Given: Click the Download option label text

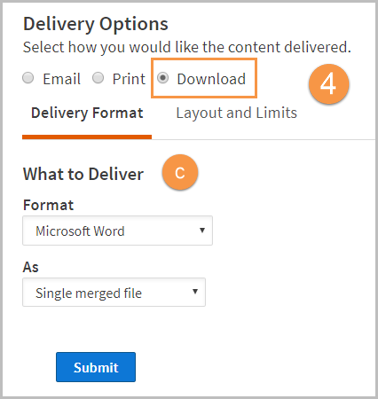Looking at the screenshot, I should [x=211, y=79].
